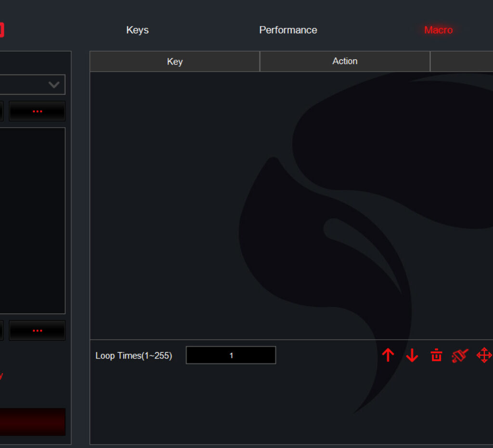Image resolution: width=493 pixels, height=448 pixels.
Task: Click the unlabeled column header right of Action
Action: pyautogui.click(x=461, y=61)
